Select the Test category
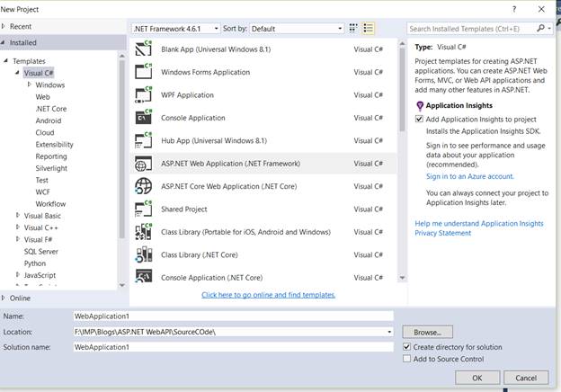The height and width of the screenshot is (392, 561). click(x=41, y=180)
